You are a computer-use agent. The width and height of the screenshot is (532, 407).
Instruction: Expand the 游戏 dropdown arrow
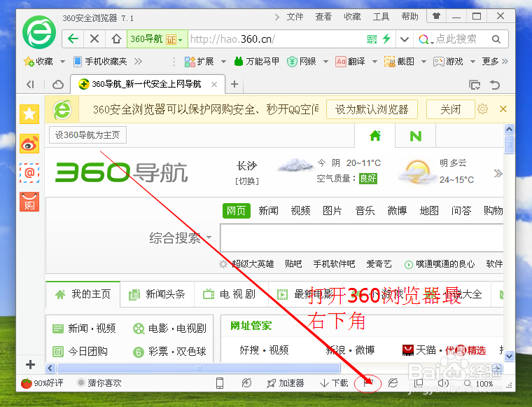[472, 62]
